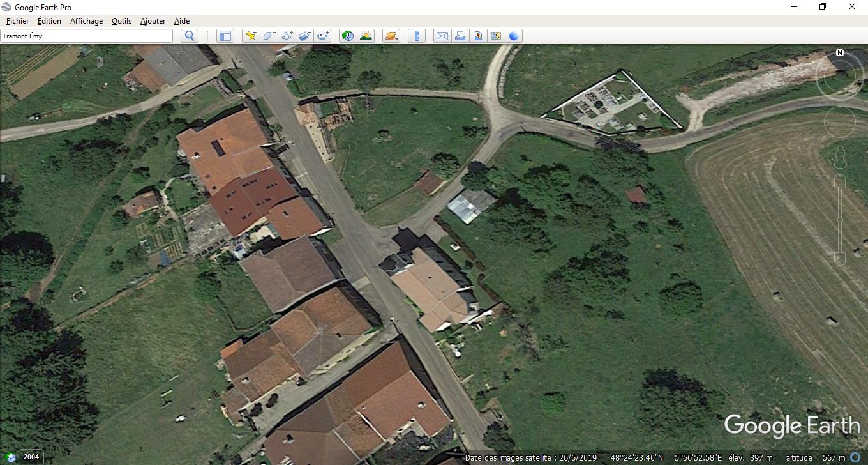View in Google Maps icon
This screenshot has height=465, width=868.
tap(495, 36)
